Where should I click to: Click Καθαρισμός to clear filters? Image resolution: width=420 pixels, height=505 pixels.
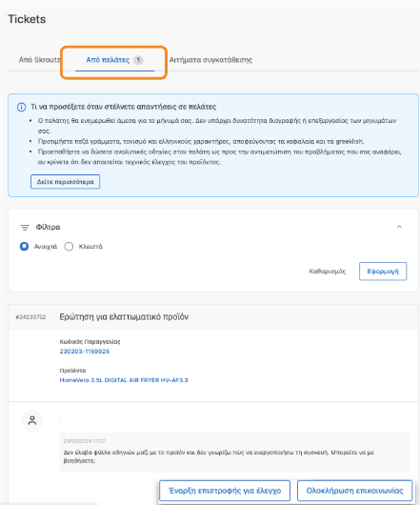(328, 272)
